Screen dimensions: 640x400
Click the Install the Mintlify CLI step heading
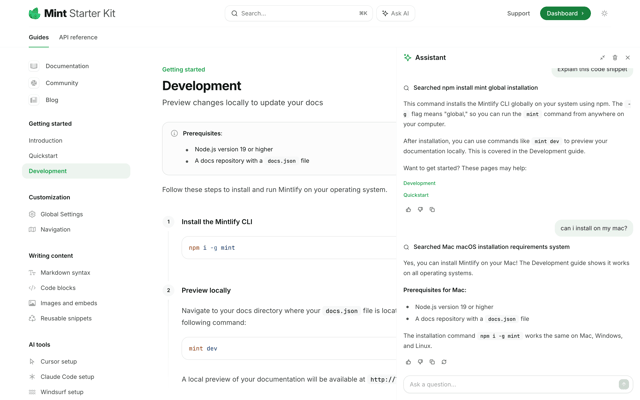tap(217, 222)
